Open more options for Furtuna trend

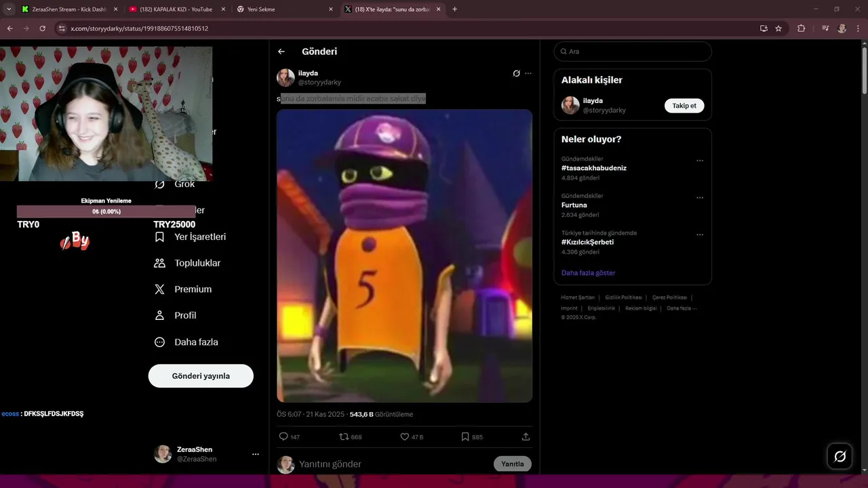(x=700, y=198)
